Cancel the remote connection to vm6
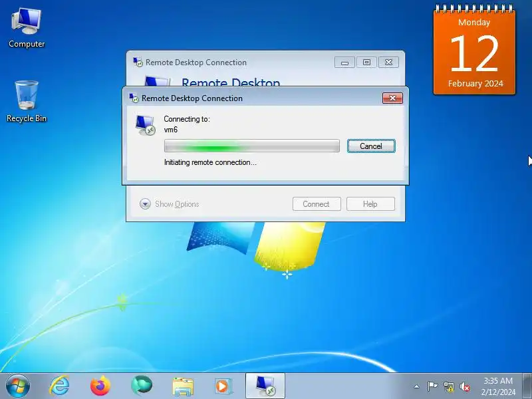Screen dimensions: 532x399 pos(371,146)
